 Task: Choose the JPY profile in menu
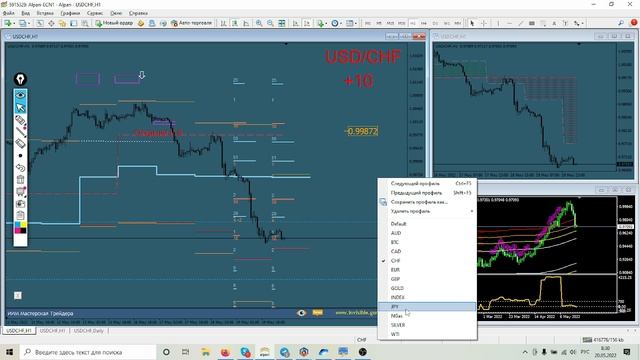[427, 307]
